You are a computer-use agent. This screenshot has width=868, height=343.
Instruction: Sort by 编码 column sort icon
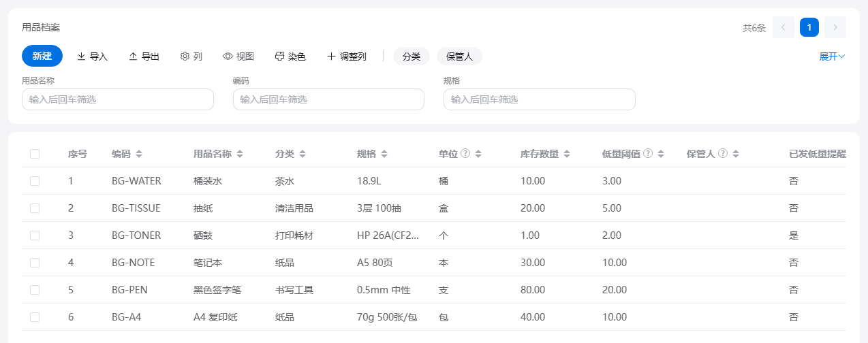[139, 154]
